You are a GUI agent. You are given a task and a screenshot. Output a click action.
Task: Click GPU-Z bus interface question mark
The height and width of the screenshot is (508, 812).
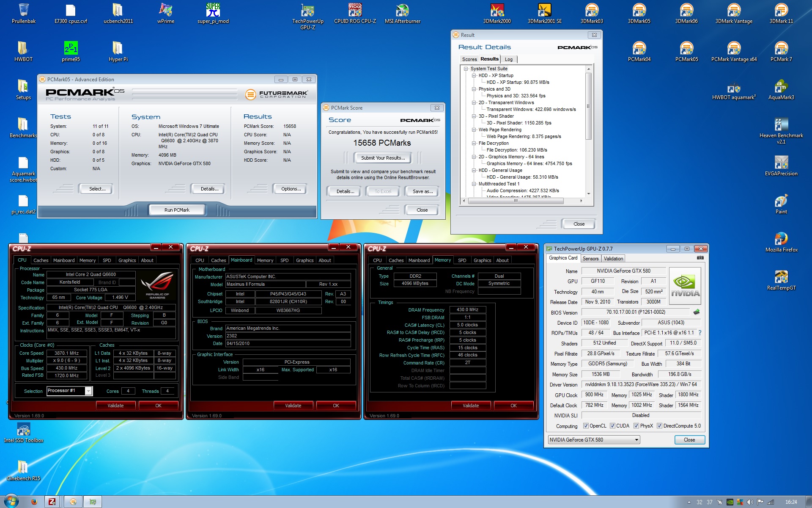pyautogui.click(x=700, y=333)
